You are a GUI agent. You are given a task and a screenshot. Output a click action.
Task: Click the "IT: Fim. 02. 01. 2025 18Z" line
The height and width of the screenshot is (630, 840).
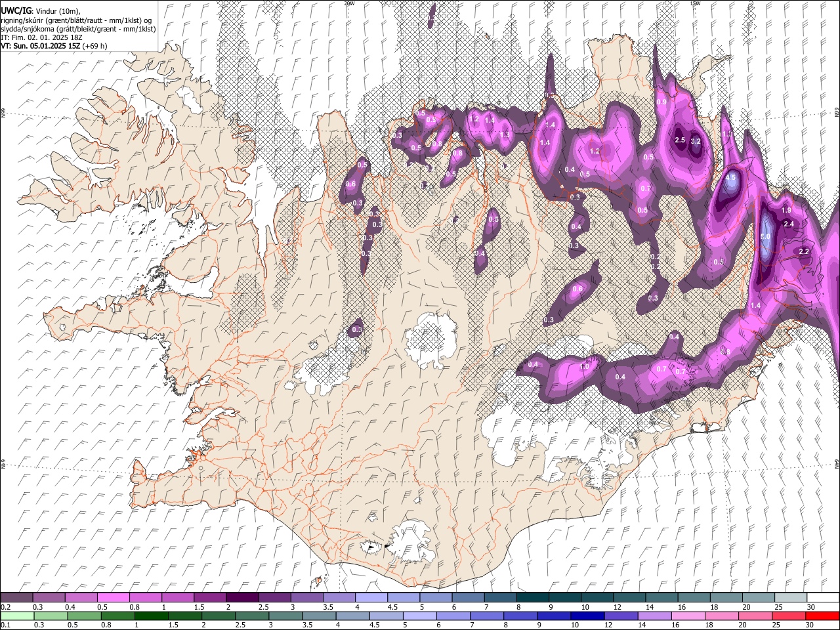(x=41, y=37)
